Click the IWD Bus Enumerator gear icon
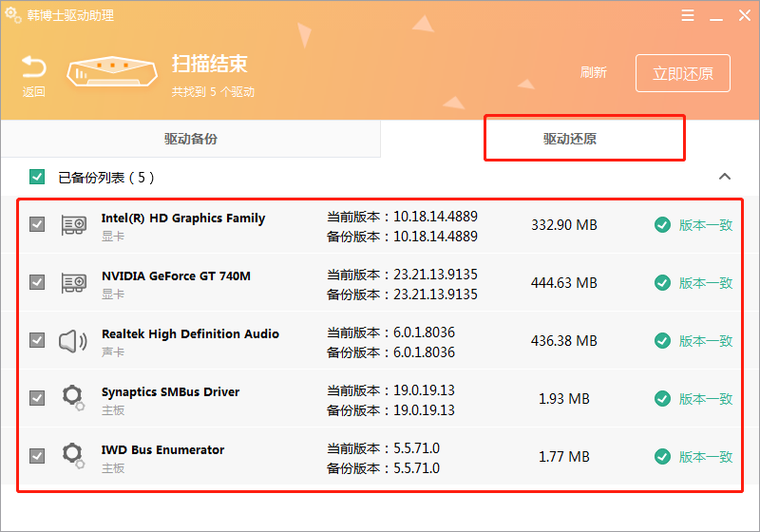 tap(73, 456)
